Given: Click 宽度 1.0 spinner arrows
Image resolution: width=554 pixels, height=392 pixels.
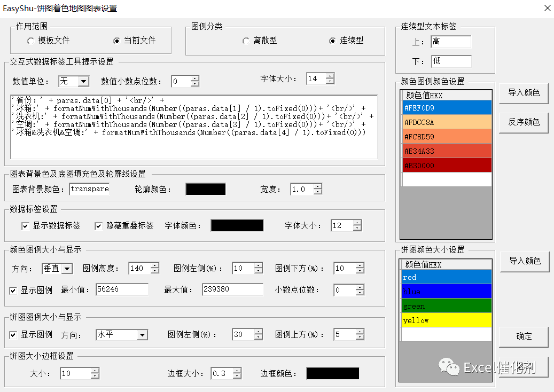Looking at the screenshot, I should (x=318, y=189).
